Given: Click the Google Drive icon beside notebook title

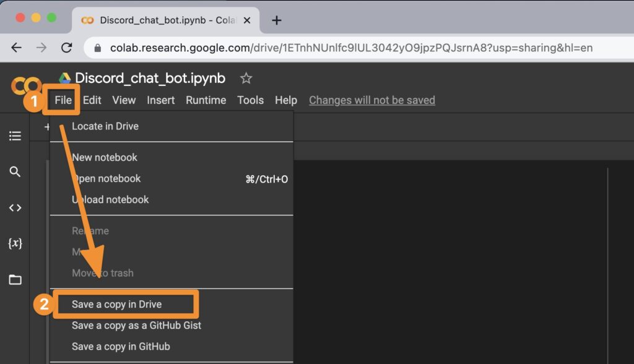Looking at the screenshot, I should click(x=64, y=78).
